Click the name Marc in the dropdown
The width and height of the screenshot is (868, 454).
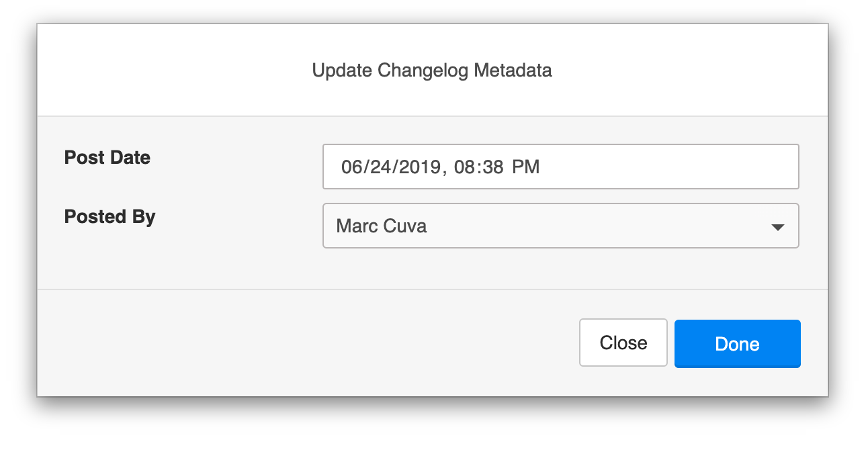coord(356,226)
